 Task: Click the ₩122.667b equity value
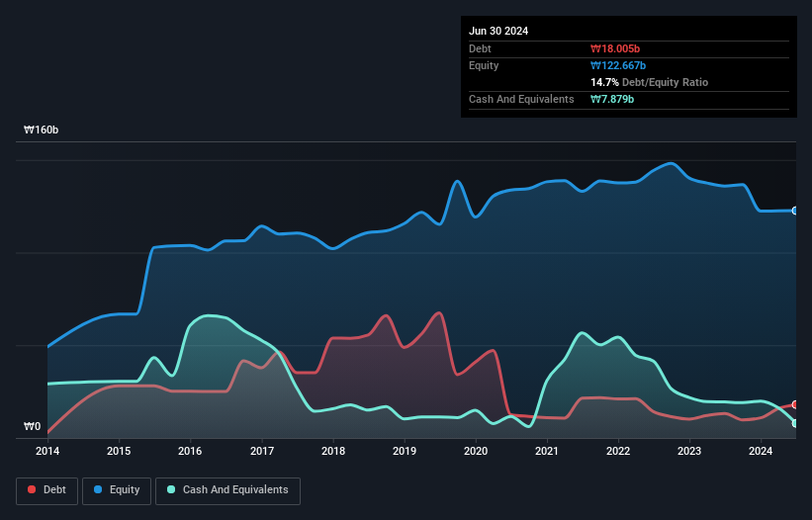click(618, 65)
